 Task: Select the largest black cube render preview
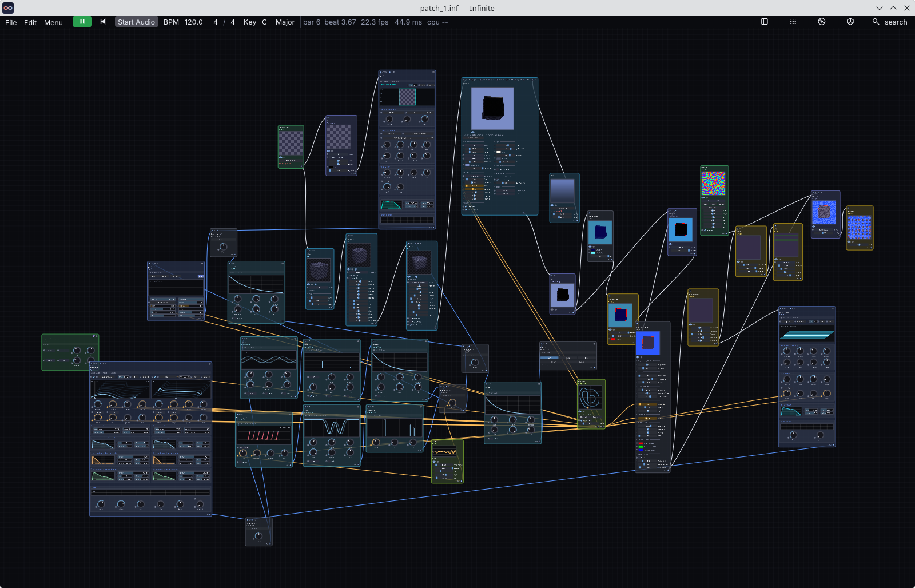(492, 108)
